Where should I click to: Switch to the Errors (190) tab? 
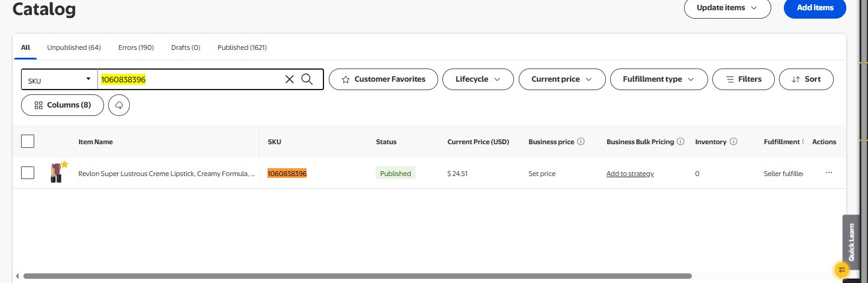(x=136, y=47)
